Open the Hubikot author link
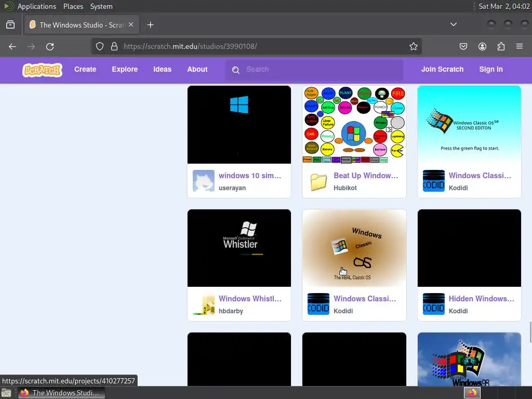This screenshot has height=399, width=532. [x=345, y=188]
